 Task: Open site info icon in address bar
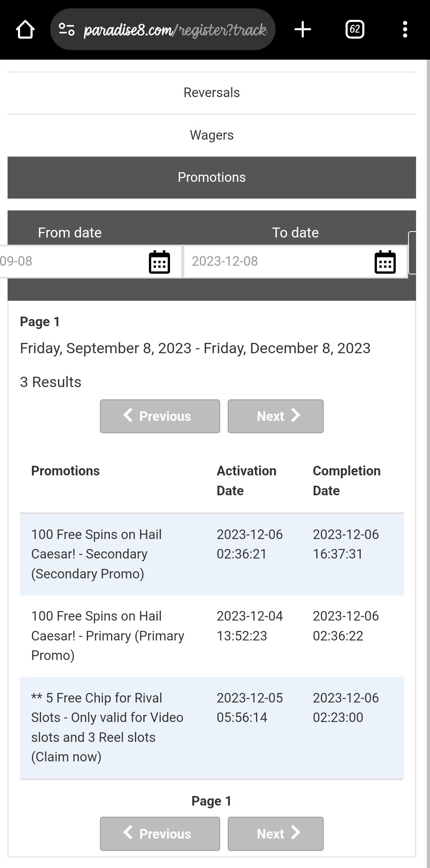click(x=66, y=29)
